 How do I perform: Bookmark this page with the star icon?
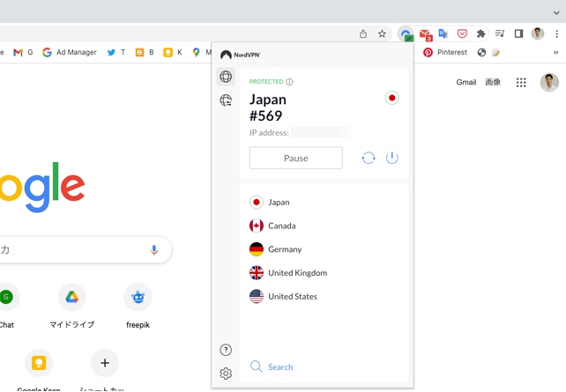(382, 33)
